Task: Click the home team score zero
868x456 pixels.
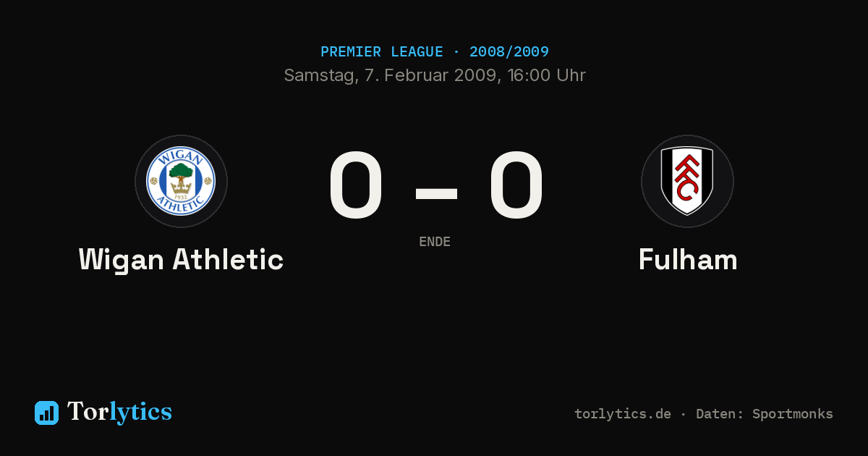Action: click(355, 185)
